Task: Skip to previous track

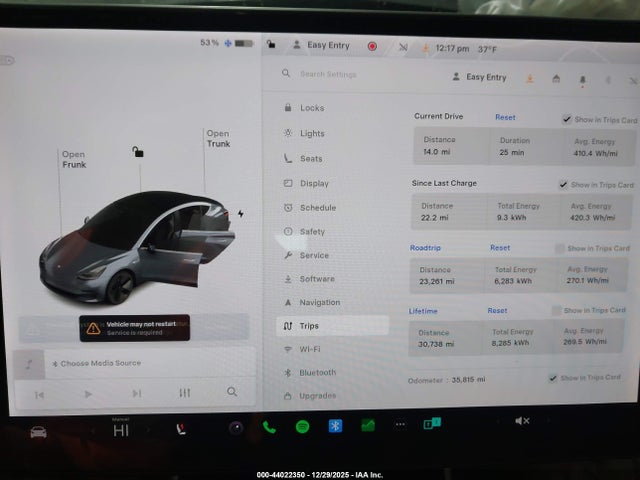Action: [x=39, y=395]
